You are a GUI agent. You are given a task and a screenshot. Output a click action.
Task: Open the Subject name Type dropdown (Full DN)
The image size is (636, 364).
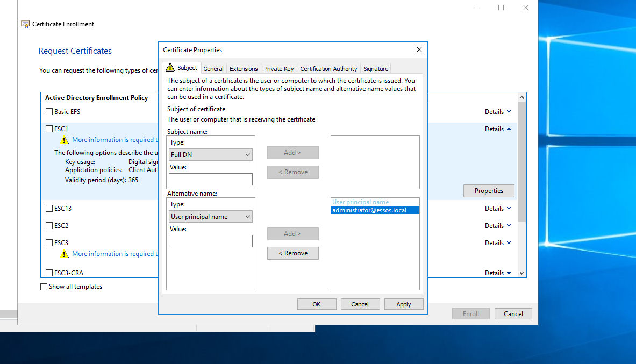coord(211,155)
